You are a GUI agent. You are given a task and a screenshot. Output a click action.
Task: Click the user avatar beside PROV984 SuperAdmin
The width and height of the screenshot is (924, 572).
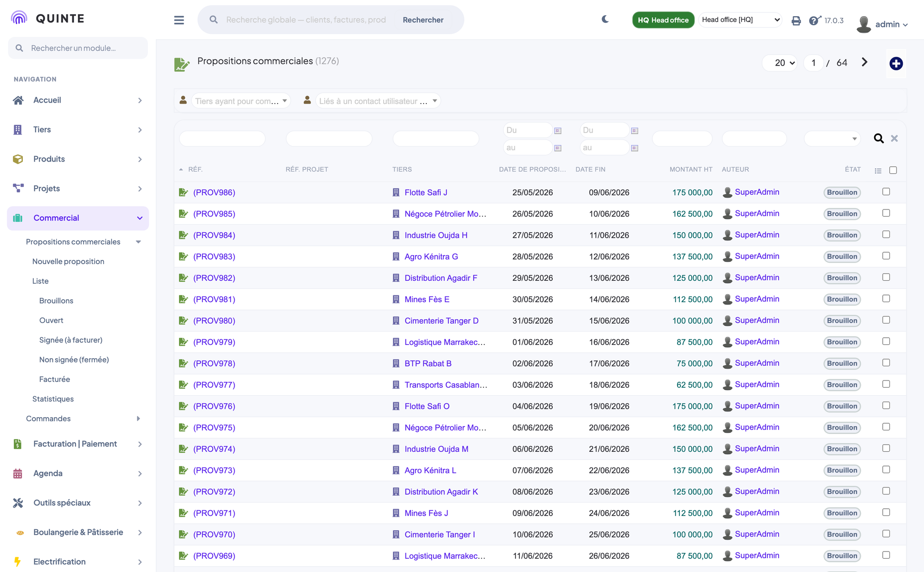tap(727, 235)
